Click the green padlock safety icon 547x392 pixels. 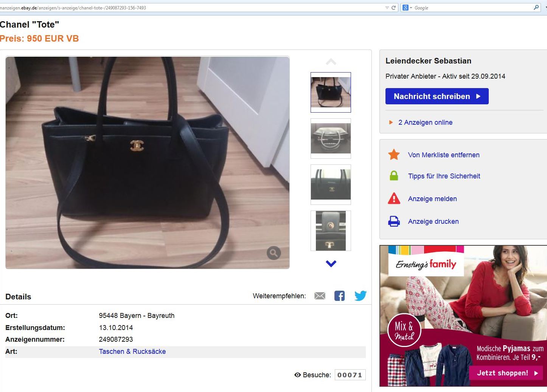(394, 176)
